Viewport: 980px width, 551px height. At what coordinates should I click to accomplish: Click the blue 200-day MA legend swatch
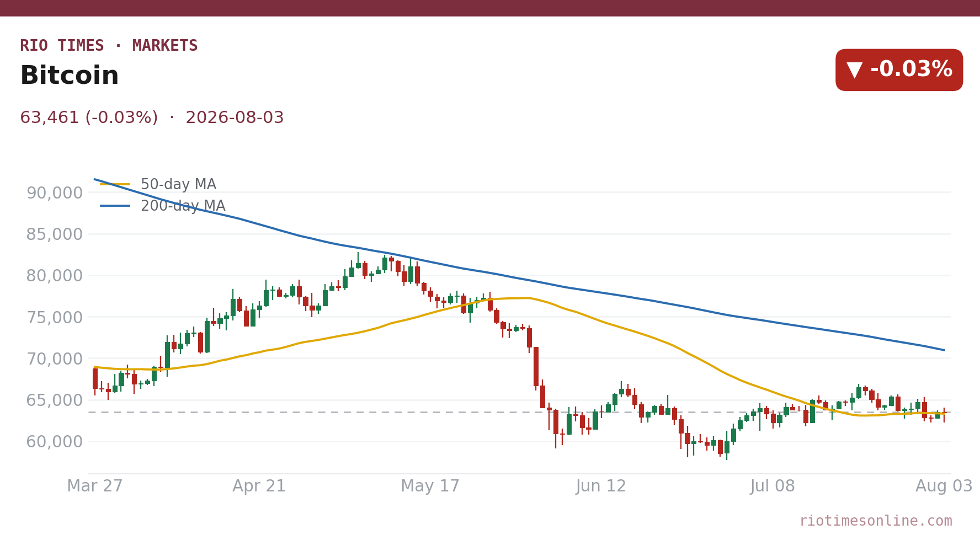click(115, 206)
